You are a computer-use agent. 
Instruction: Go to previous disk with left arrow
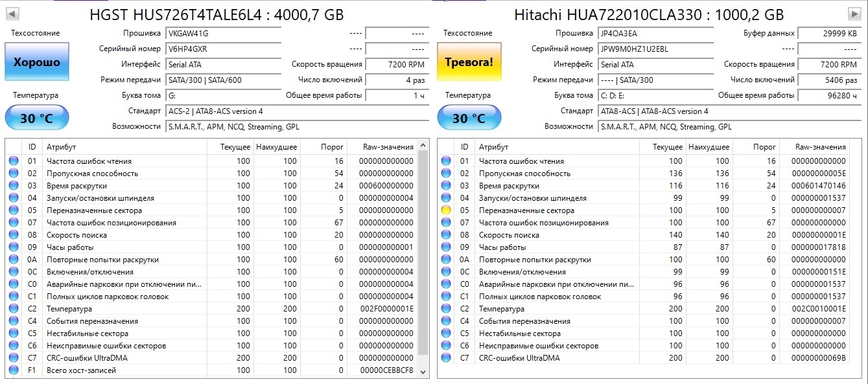click(x=12, y=14)
